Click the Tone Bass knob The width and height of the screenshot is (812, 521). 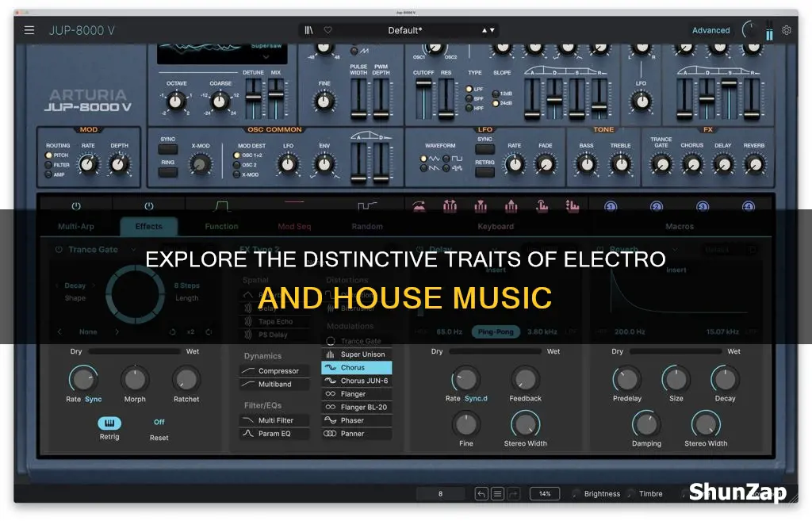point(586,165)
